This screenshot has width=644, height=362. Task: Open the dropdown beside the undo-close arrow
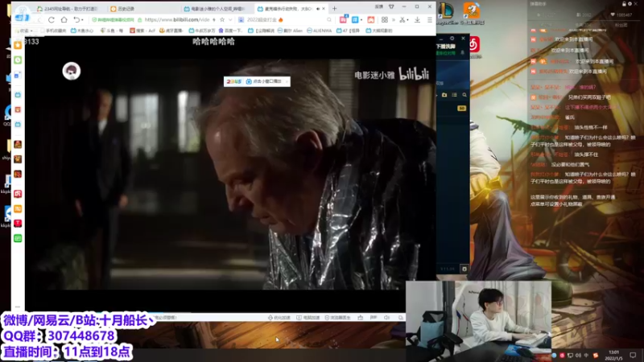point(82,20)
